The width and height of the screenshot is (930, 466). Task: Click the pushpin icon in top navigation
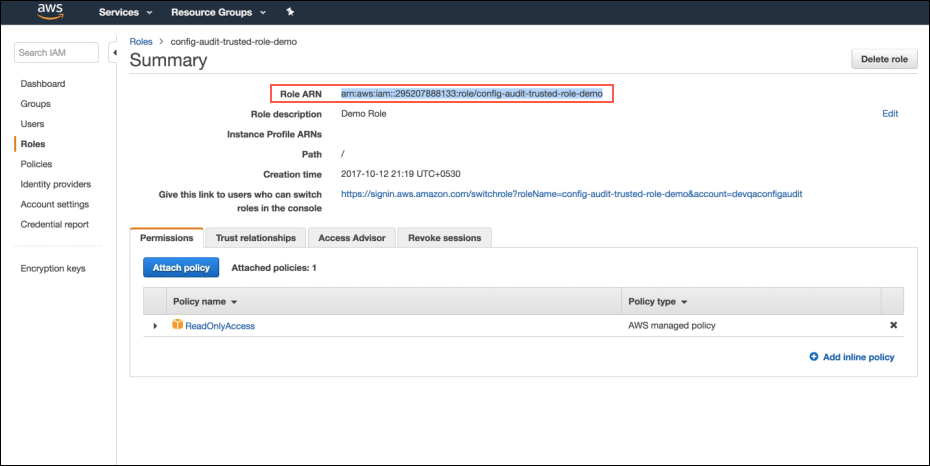click(x=290, y=12)
